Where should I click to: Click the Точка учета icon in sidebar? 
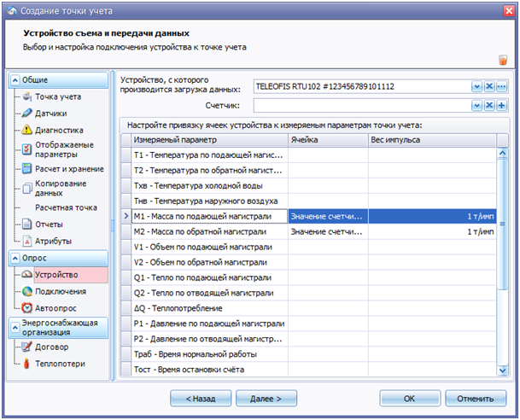point(26,96)
